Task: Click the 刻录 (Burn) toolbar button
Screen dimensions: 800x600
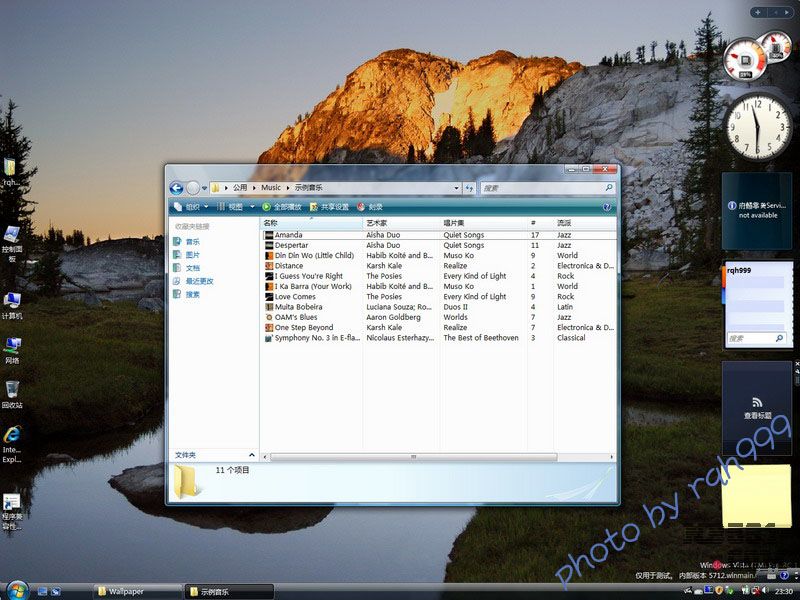Action: click(370, 207)
